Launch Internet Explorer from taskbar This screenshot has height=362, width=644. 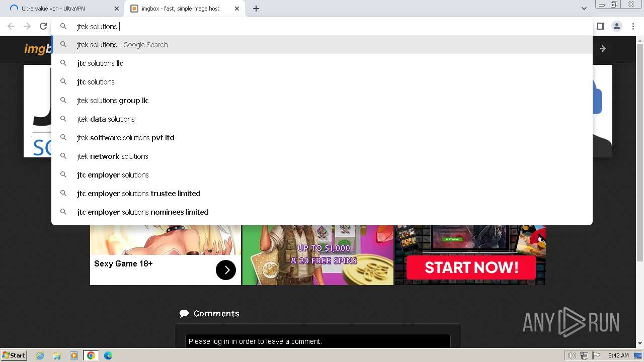(40, 355)
